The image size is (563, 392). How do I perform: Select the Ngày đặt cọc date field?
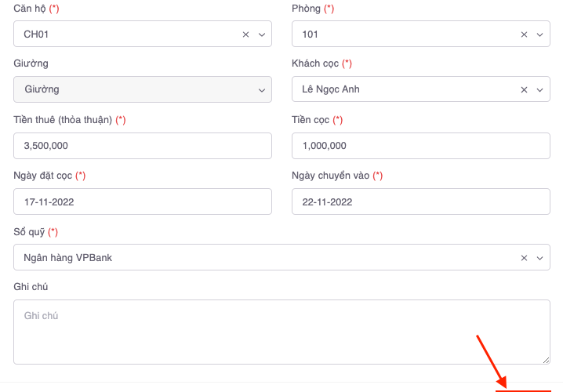[x=143, y=201]
